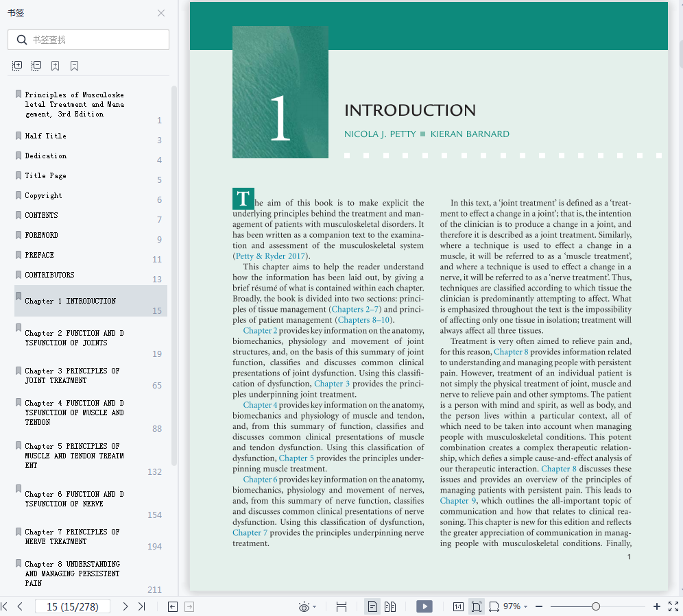
Task: Start the slideshow play button
Action: click(424, 606)
